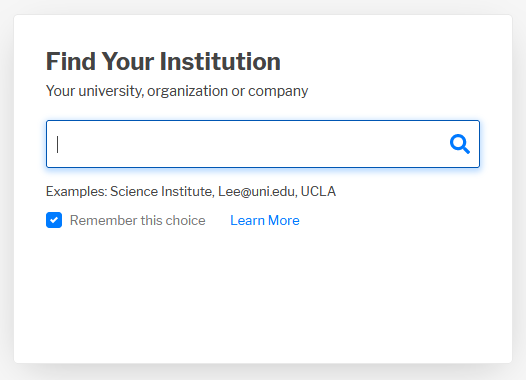
Task: Click the empty white area of the card
Action: pyautogui.click(x=263, y=295)
